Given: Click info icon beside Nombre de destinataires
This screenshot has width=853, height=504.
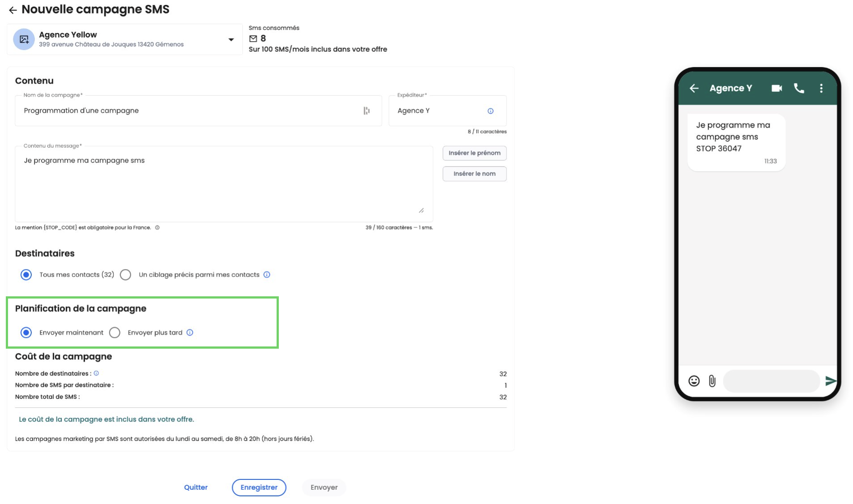Looking at the screenshot, I should pyautogui.click(x=96, y=373).
